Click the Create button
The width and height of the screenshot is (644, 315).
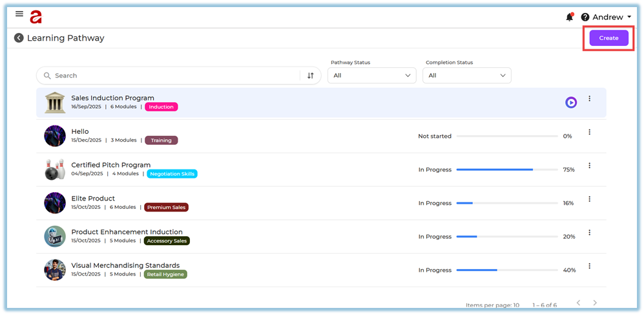608,38
